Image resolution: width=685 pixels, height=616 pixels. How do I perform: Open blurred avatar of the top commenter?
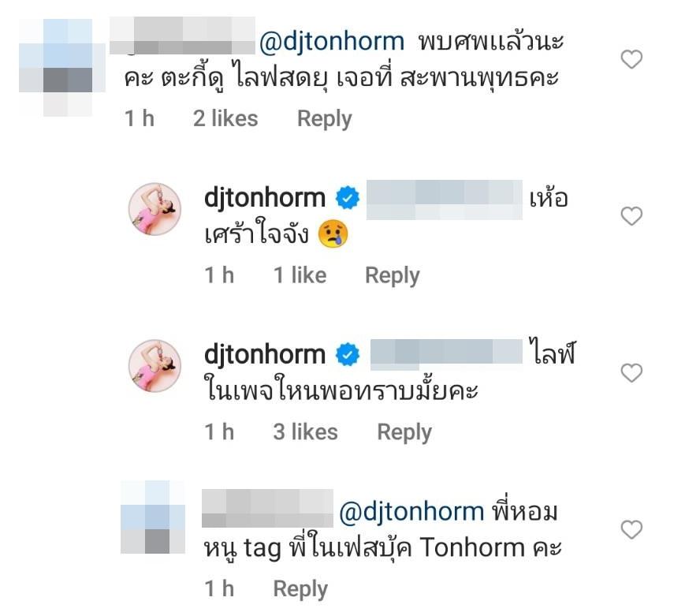(x=62, y=67)
